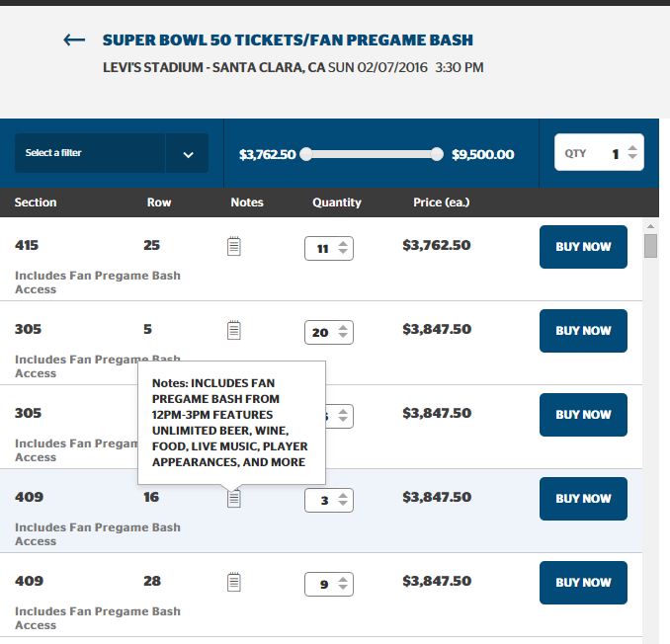This screenshot has width=670, height=644.
Task: Click the back arrow beside Super Bowl title
Action: (x=74, y=40)
